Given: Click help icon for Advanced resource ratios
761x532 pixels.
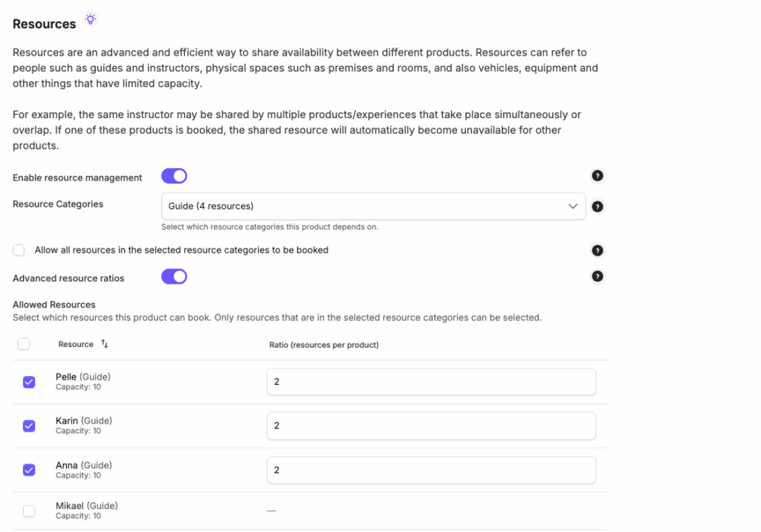Looking at the screenshot, I should click(x=598, y=276).
